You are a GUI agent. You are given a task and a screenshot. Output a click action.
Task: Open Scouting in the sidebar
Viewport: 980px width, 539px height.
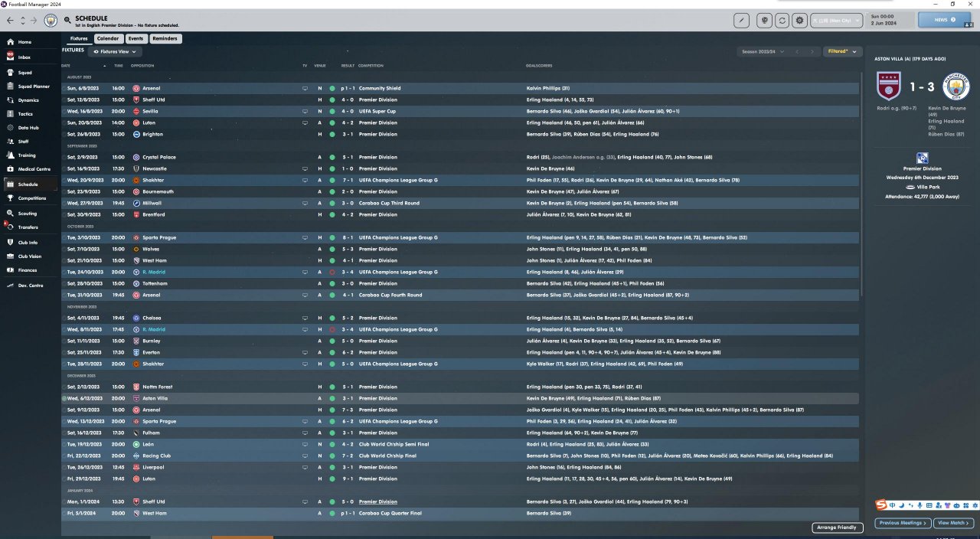point(29,214)
